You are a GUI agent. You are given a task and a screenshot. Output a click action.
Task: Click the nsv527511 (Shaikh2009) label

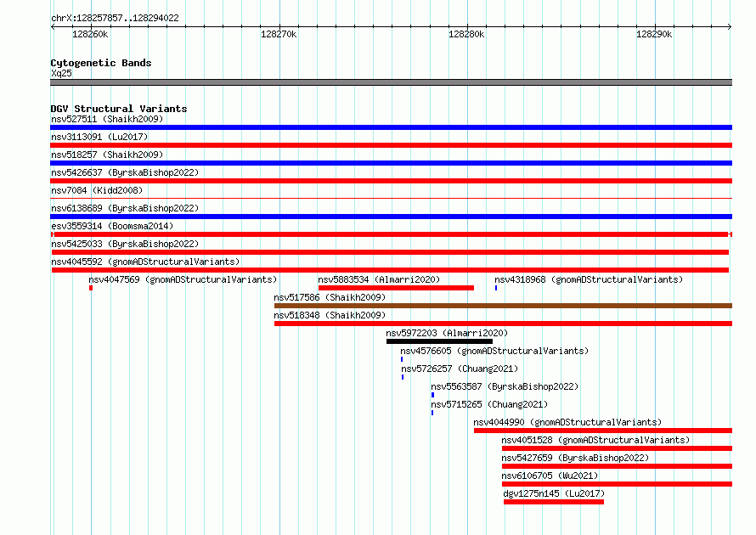click(107, 119)
